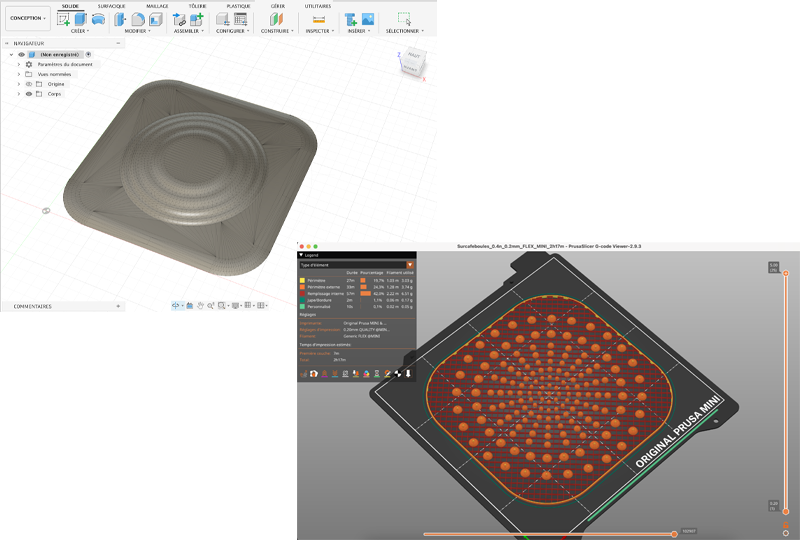Toggle visibility eye for Origine folder

coord(28,84)
